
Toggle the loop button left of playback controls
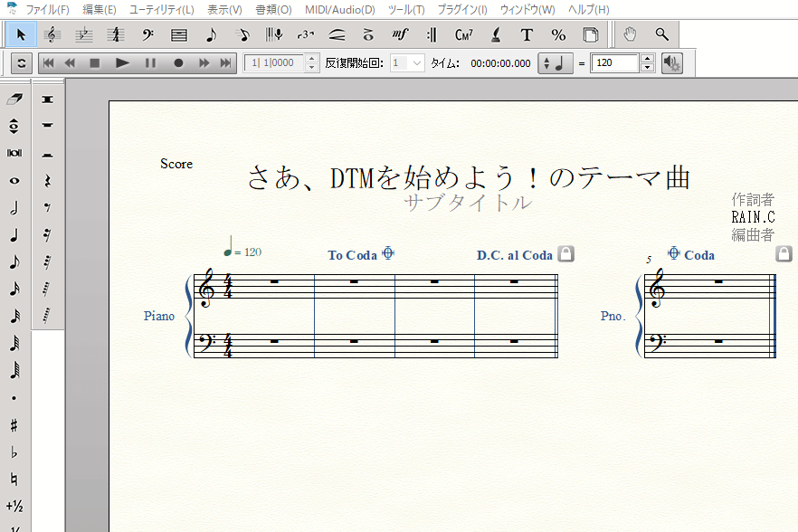tap(21, 63)
